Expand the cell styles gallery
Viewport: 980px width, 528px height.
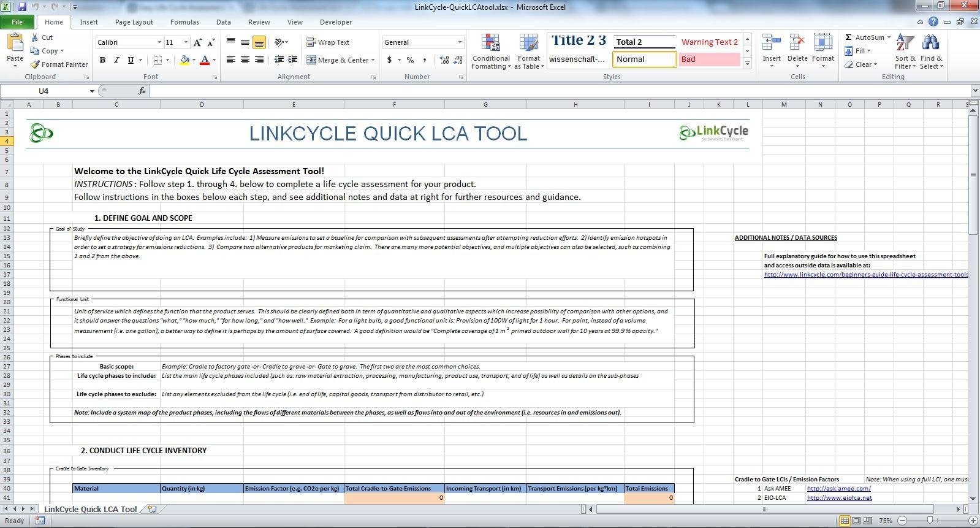tap(747, 63)
